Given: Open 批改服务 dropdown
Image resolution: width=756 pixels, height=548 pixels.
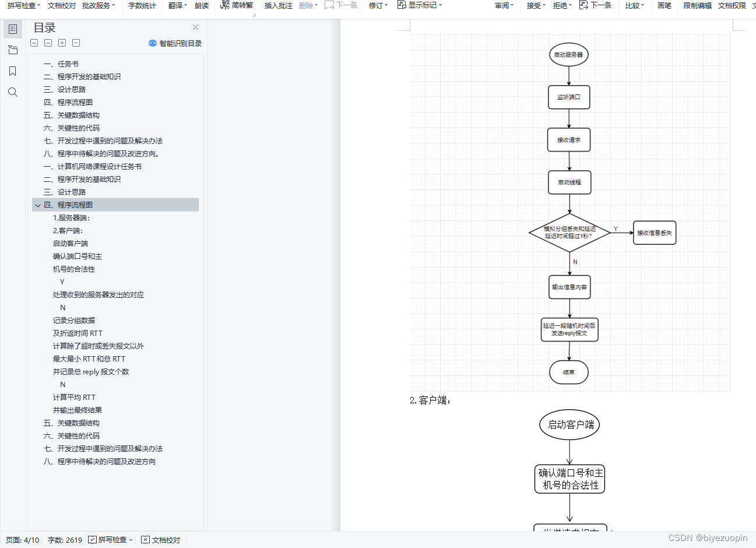Looking at the screenshot, I should 99,5.
